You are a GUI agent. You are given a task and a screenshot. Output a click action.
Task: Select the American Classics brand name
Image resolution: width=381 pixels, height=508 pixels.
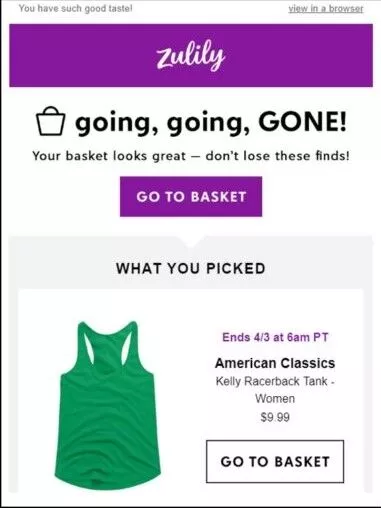275,363
